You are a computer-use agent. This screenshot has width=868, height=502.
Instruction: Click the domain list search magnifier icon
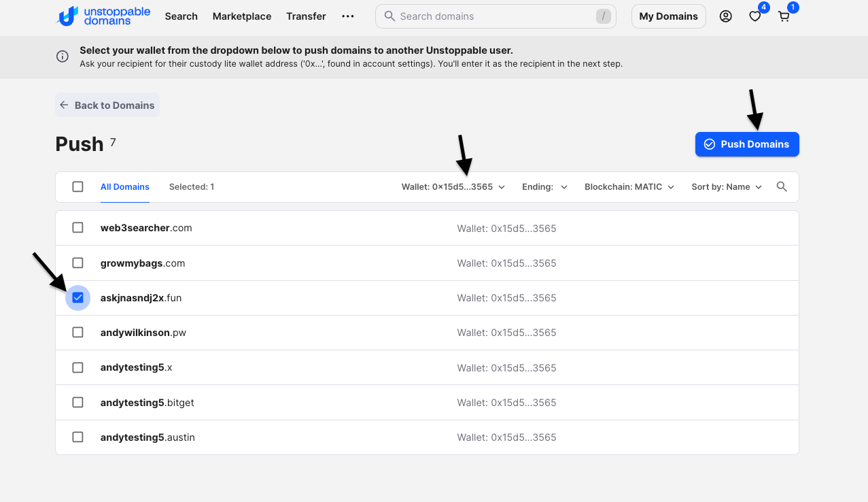[x=782, y=186]
